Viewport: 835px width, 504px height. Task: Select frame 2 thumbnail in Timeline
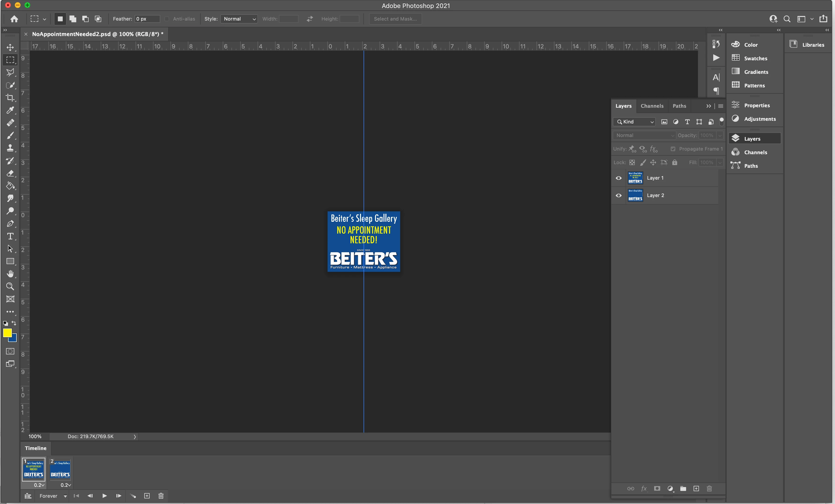(x=60, y=469)
